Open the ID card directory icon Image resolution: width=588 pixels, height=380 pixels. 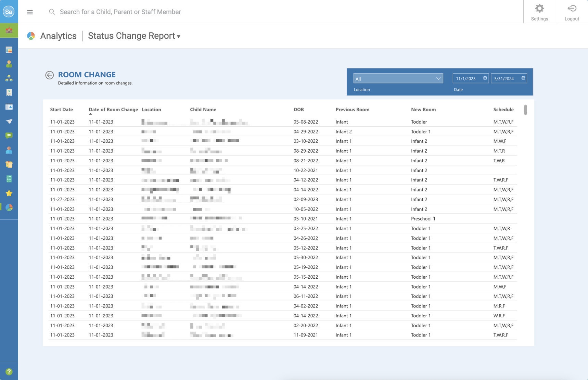click(x=9, y=107)
